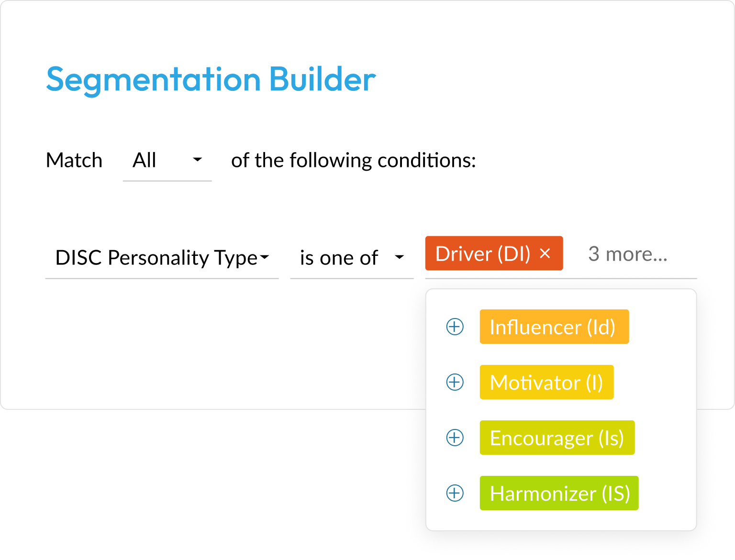Select the Motivator (I) option

click(546, 383)
